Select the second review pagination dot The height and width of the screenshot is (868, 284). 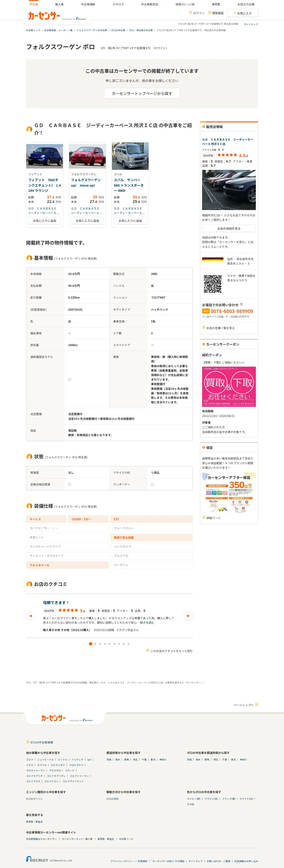tap(95, 644)
